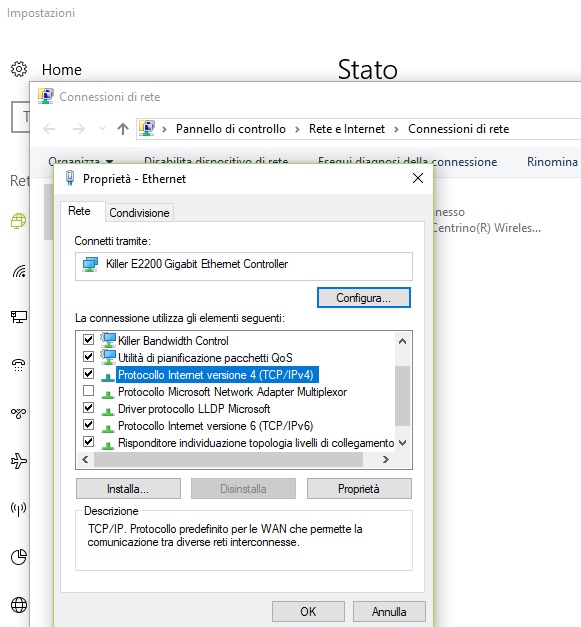The image size is (581, 627).
Task: Click the horizontal scrollbar thumb in list
Action: pos(228,459)
